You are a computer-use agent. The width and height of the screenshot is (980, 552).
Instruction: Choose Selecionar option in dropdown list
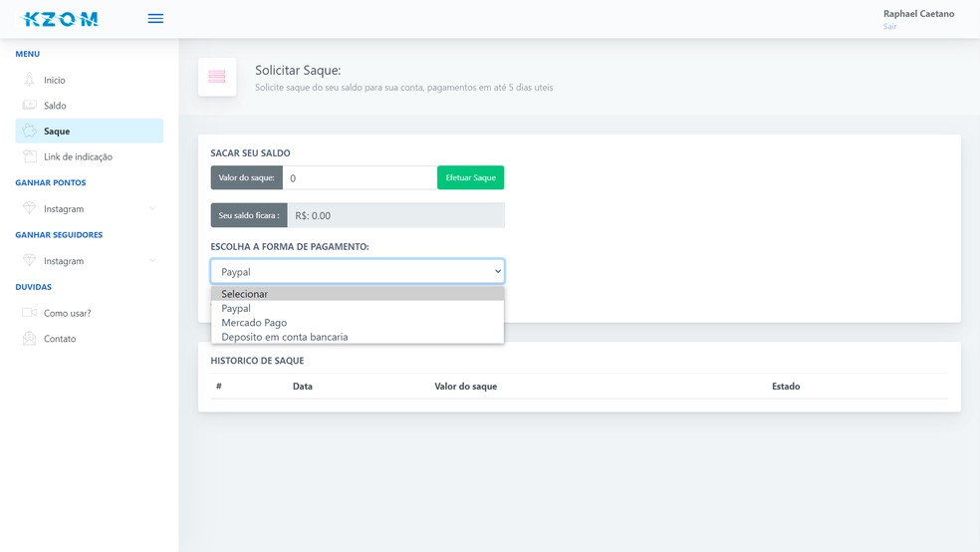tap(358, 294)
